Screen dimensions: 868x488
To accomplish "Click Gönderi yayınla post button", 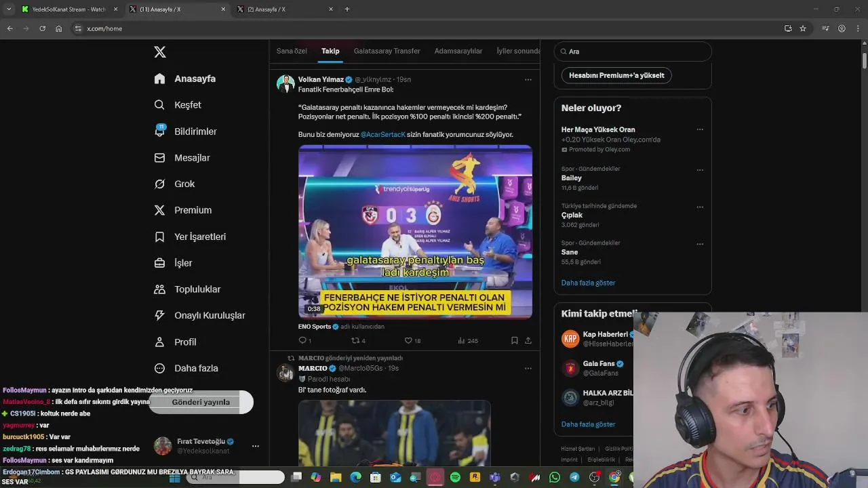I will (x=201, y=402).
